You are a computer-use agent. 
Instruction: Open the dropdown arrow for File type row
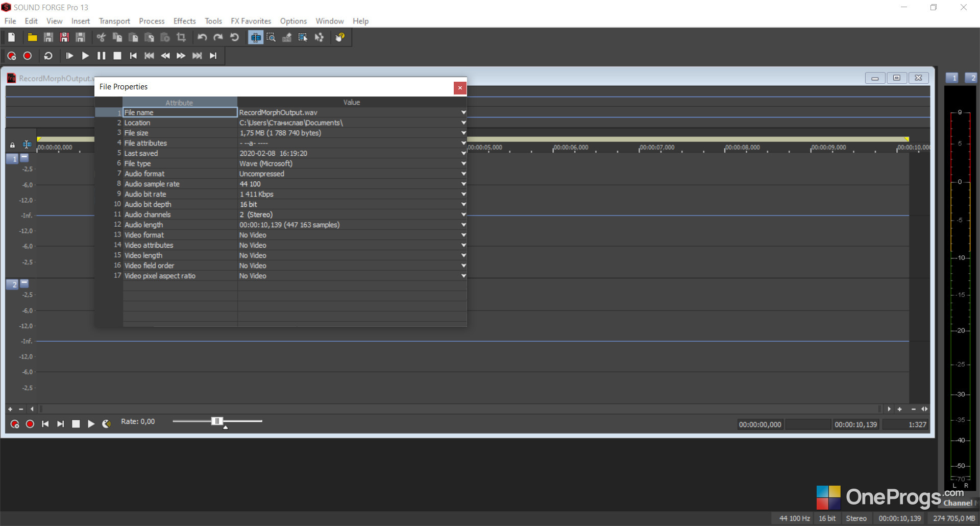point(463,163)
